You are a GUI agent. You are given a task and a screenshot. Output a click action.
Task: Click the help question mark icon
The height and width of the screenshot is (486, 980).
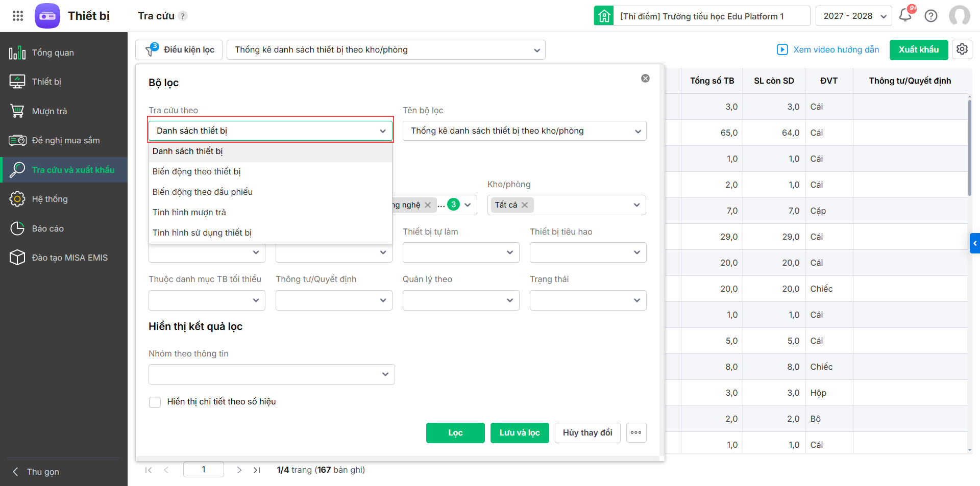(x=931, y=16)
